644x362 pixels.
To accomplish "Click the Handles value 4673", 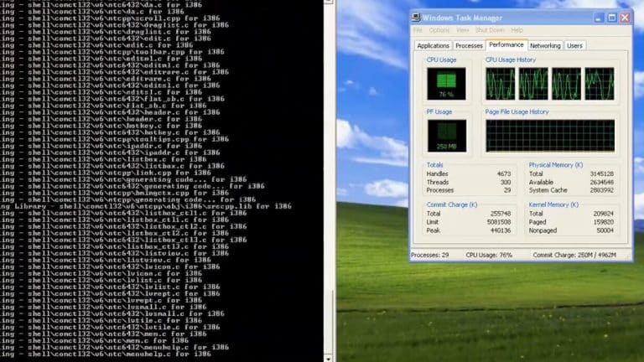I will [503, 174].
